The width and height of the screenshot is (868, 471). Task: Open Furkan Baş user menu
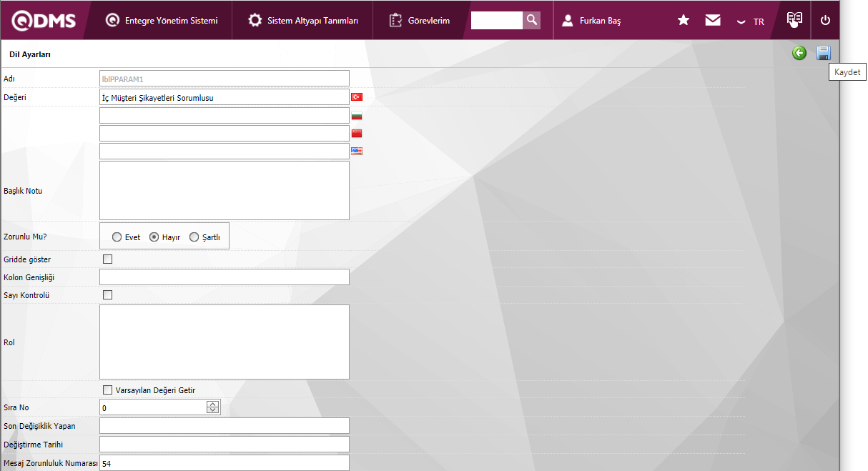pos(591,21)
